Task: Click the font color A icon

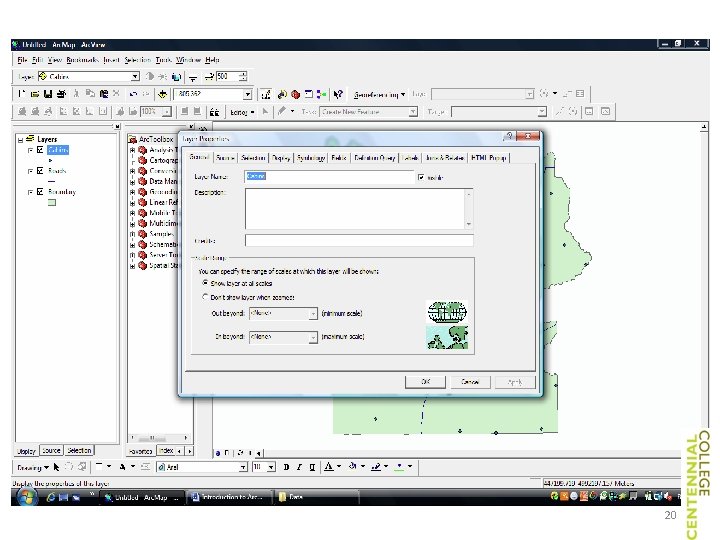Action: 328,467
